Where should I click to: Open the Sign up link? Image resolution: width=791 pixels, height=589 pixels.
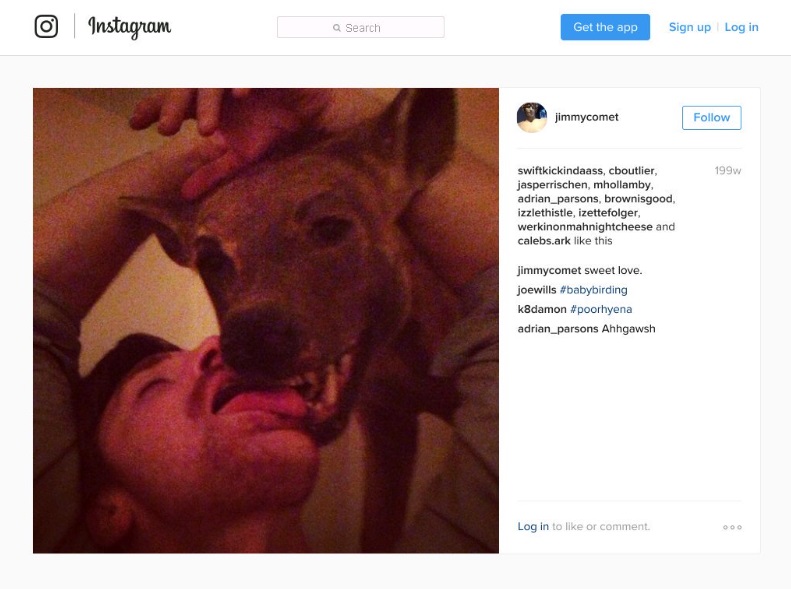click(690, 27)
